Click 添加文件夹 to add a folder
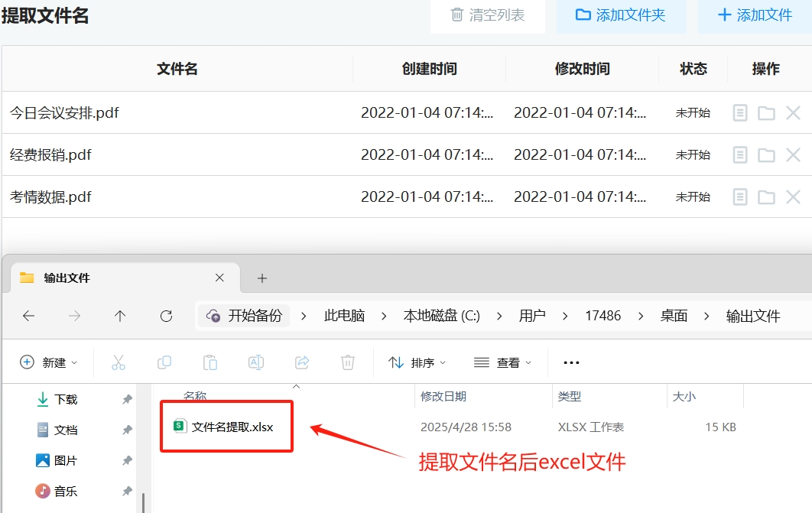This screenshot has height=513, width=812. tap(621, 15)
